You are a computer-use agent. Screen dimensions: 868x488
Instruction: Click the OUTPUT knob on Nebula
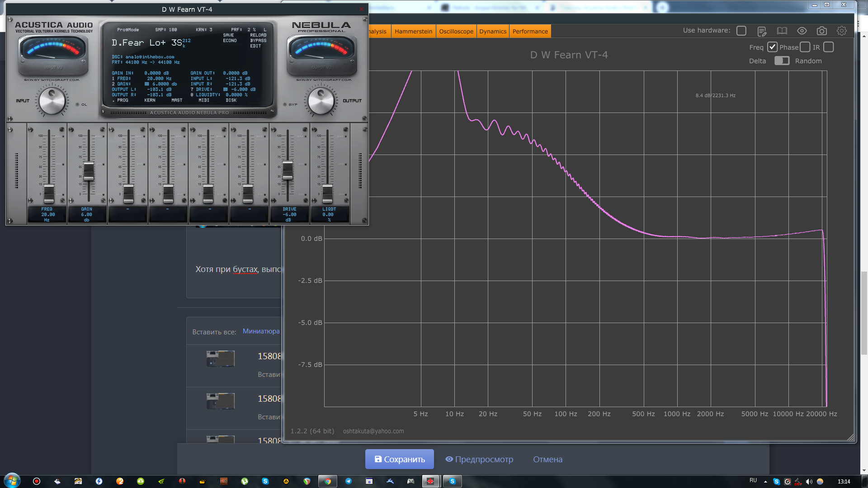coord(321,101)
